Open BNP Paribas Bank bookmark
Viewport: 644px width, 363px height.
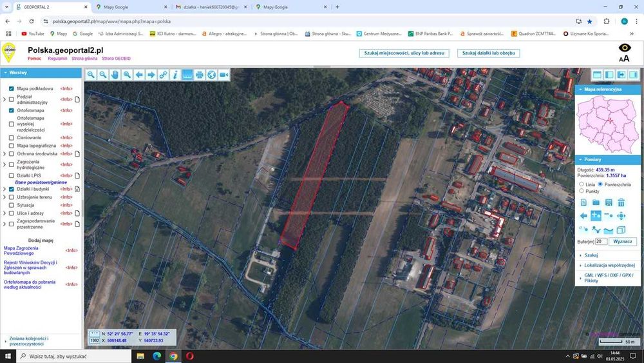point(430,34)
